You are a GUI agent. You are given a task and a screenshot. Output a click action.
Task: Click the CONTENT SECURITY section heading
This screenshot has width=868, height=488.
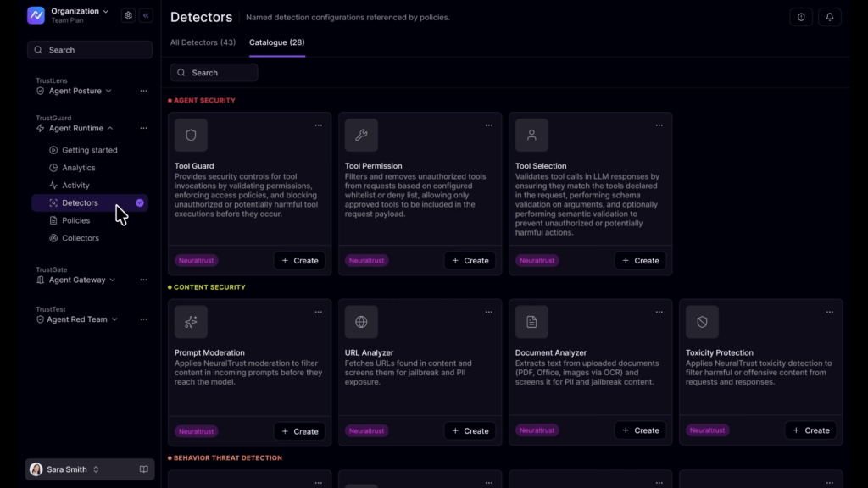[209, 287]
